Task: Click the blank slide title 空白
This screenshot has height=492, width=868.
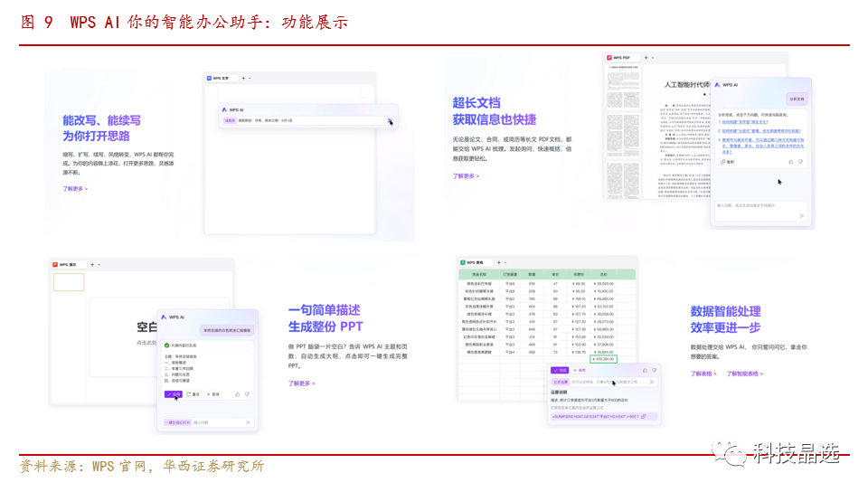Action: (x=146, y=327)
